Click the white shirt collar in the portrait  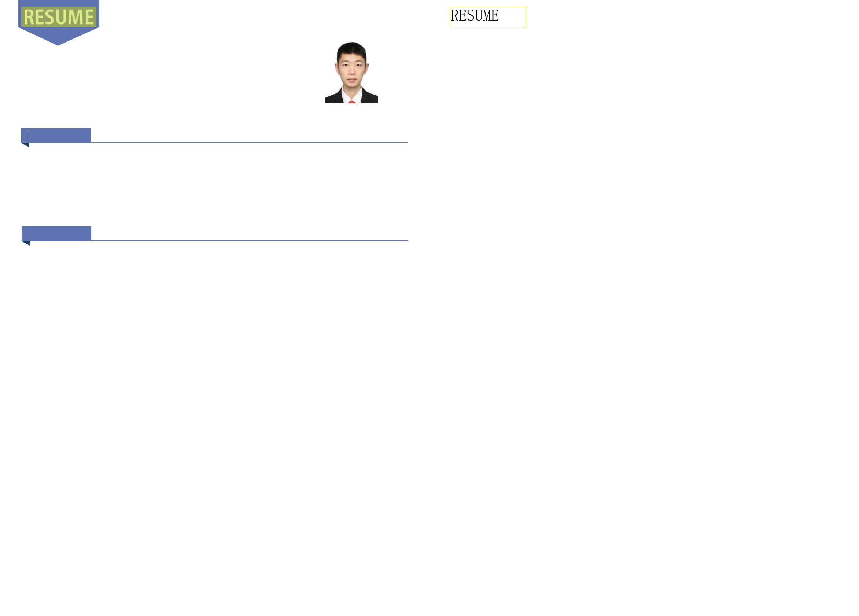tap(345, 96)
